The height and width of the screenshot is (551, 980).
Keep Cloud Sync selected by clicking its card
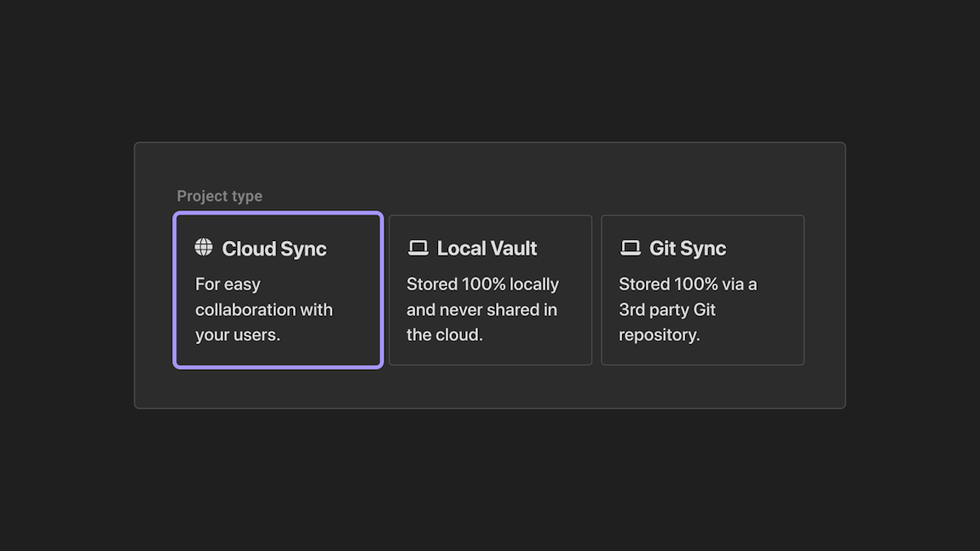pyautogui.click(x=278, y=290)
